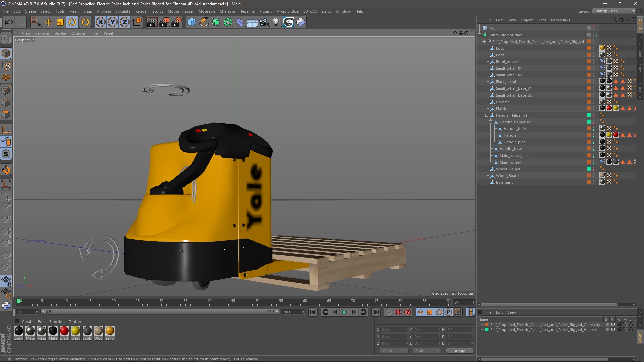Image resolution: width=644 pixels, height=362 pixels.
Task: Open the Scale mode dropdown
Action: (426, 351)
